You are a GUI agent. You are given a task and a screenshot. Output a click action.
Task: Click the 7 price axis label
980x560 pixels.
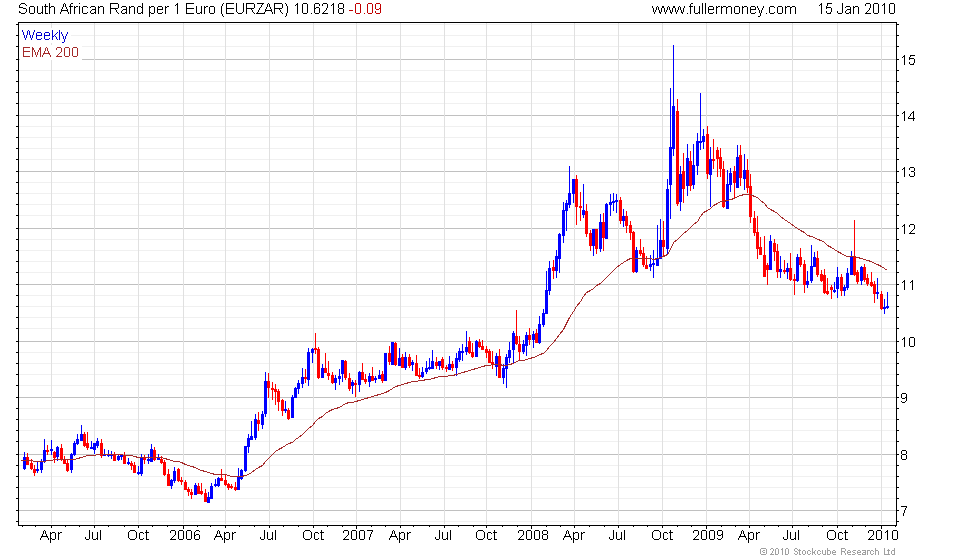coord(904,511)
